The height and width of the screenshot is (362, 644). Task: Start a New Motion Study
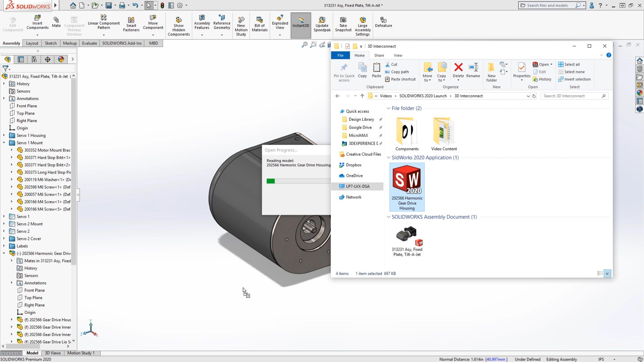point(241,26)
